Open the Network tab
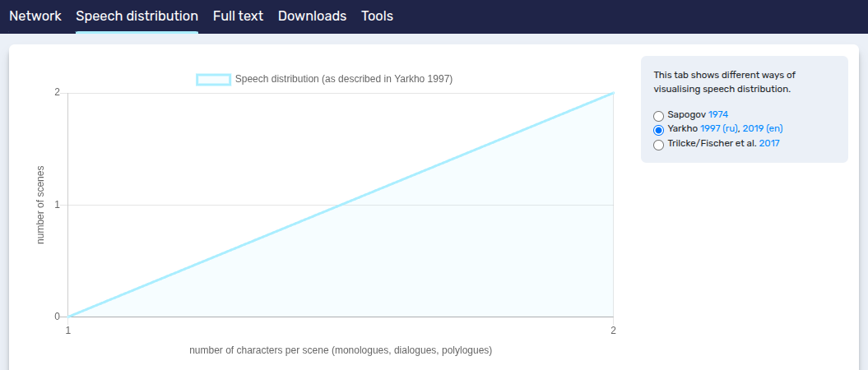The image size is (868, 370). pyautogui.click(x=35, y=16)
